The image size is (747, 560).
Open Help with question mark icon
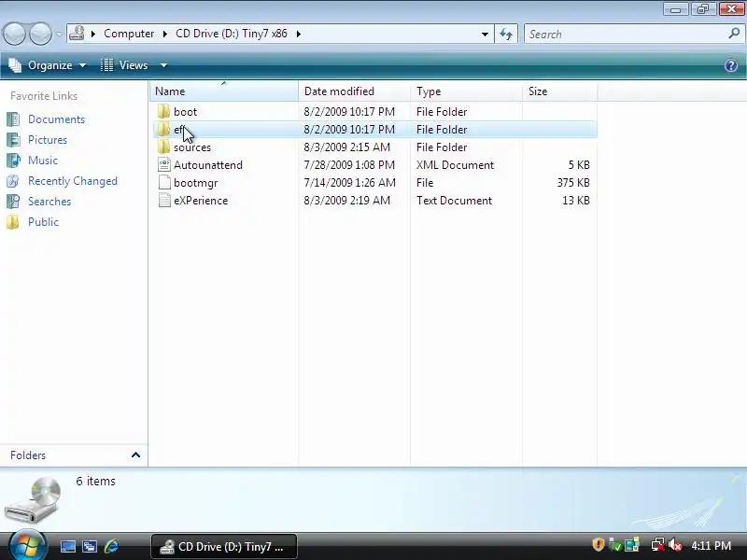pyautogui.click(x=731, y=65)
